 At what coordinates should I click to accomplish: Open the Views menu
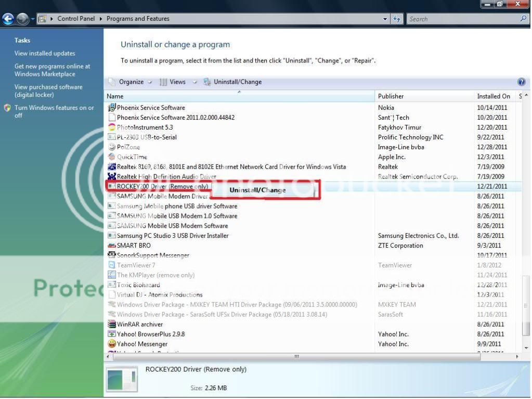coord(173,82)
